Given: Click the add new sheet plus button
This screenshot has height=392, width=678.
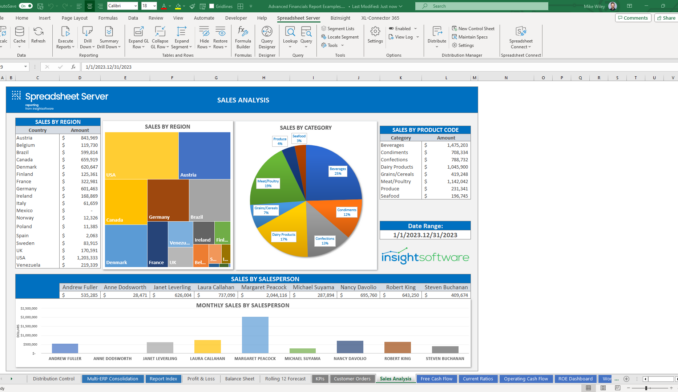Looking at the screenshot, I should pyautogui.click(x=626, y=379).
